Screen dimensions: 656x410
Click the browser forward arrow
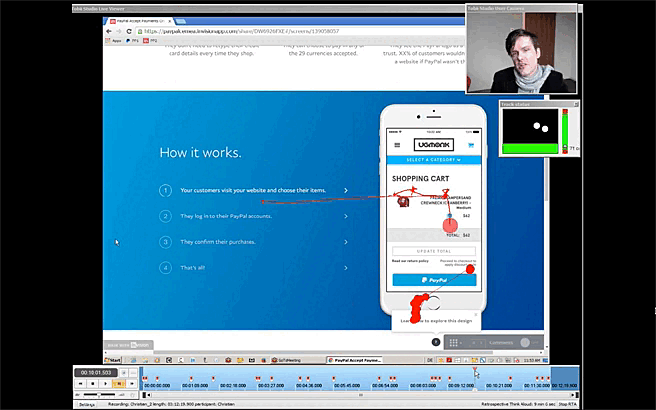119,31
